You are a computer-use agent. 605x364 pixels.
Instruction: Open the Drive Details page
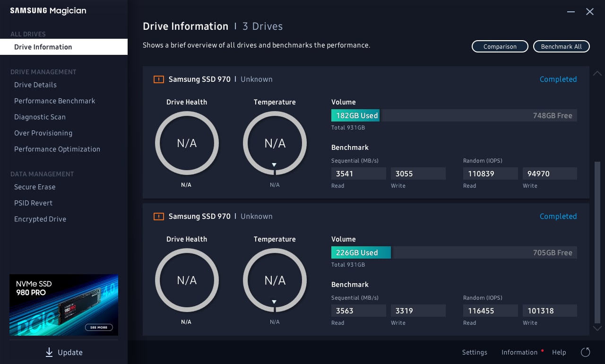[x=35, y=85]
